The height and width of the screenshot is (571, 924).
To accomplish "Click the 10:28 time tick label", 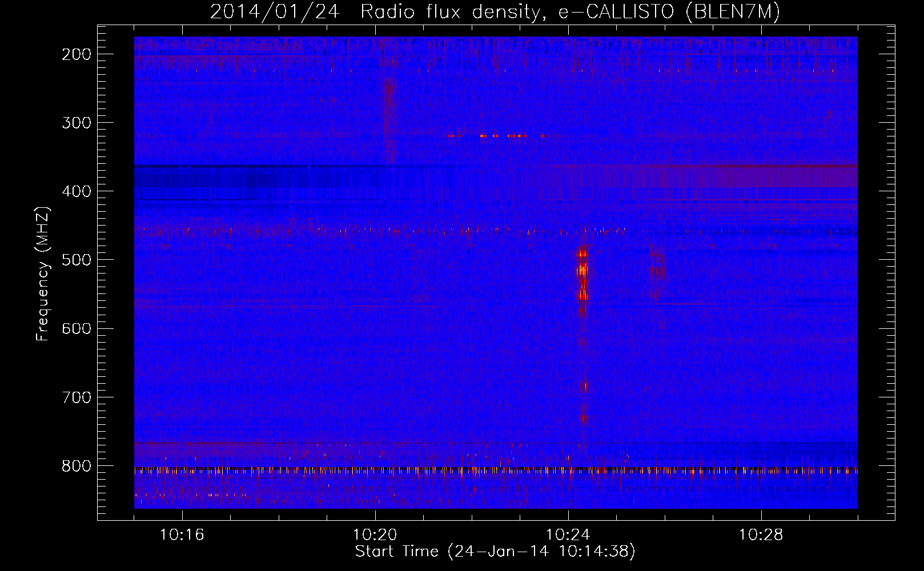I will 761,535.
